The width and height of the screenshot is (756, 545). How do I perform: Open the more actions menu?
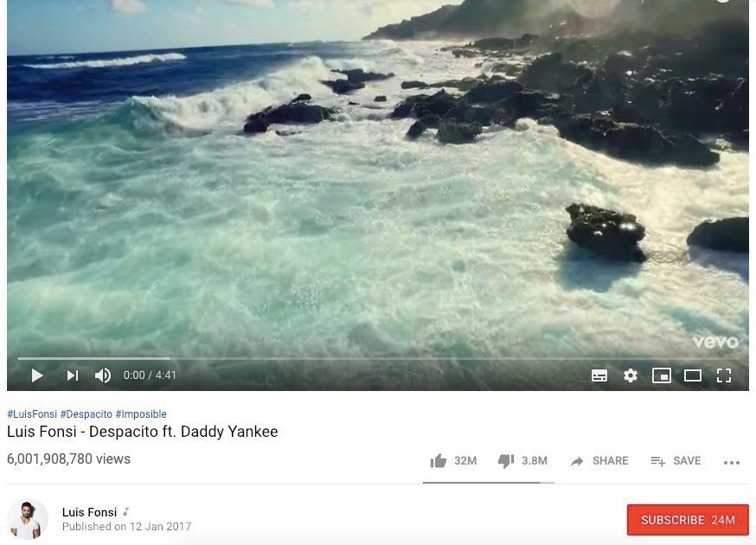732,463
